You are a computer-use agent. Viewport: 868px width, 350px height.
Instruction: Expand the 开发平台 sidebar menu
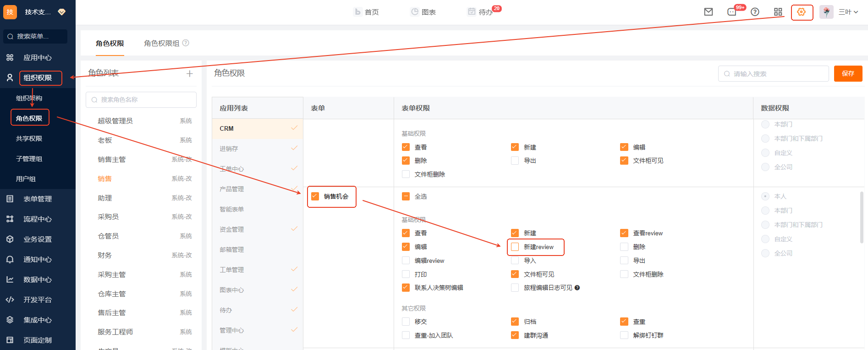[38, 300]
